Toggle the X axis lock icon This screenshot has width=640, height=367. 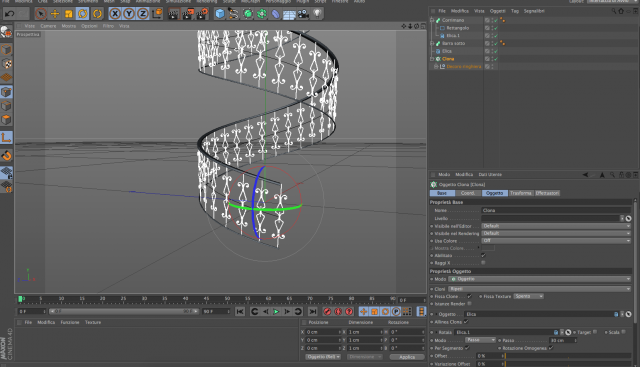click(115, 14)
